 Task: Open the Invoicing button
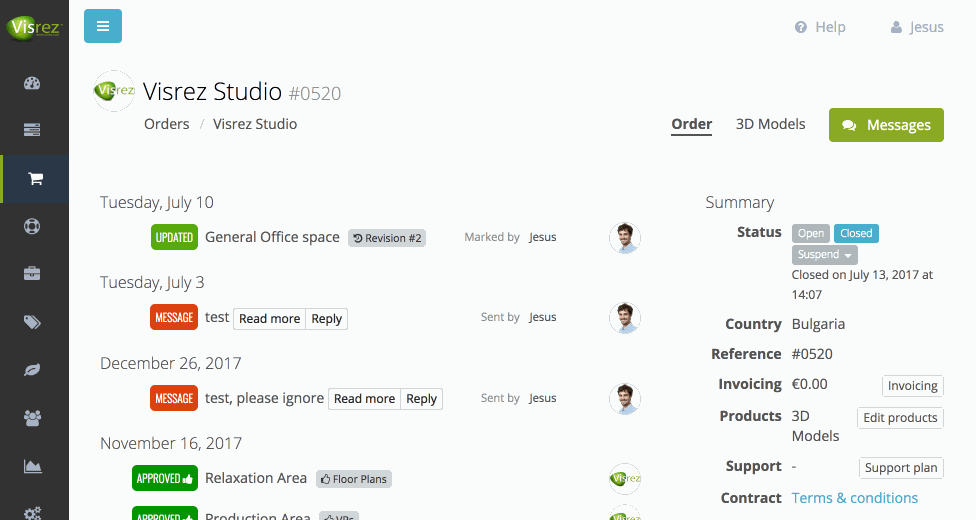[x=913, y=385]
